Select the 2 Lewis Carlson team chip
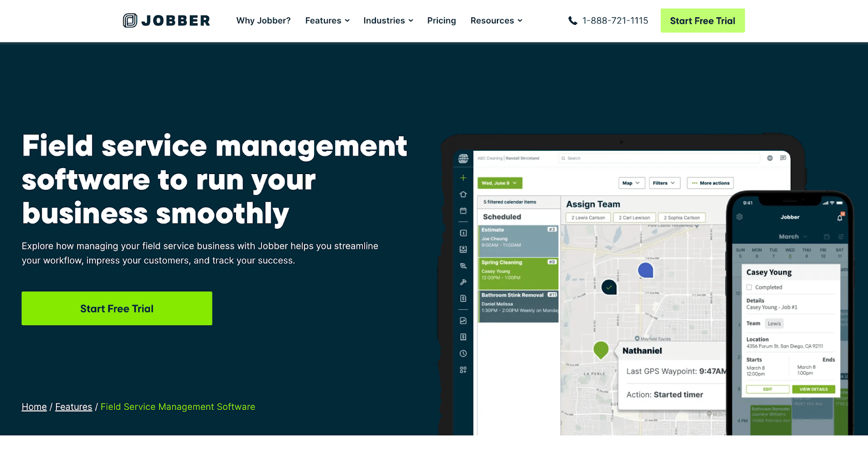 point(588,217)
